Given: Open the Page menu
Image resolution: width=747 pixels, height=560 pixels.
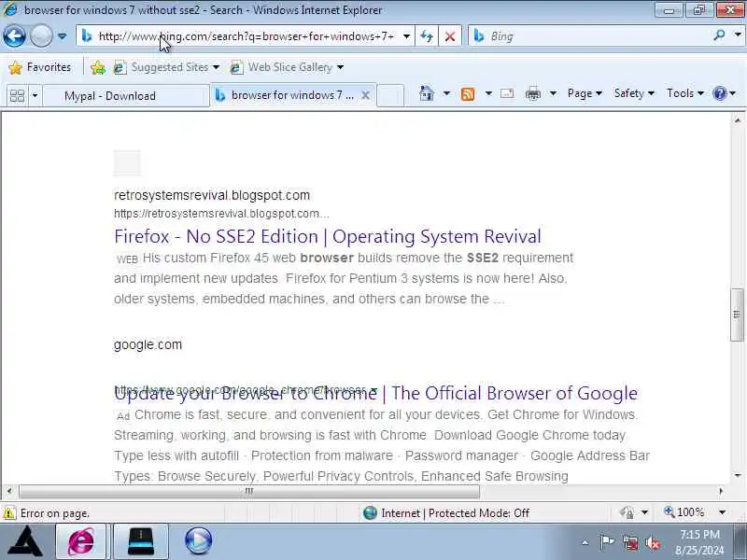Looking at the screenshot, I should 585,93.
